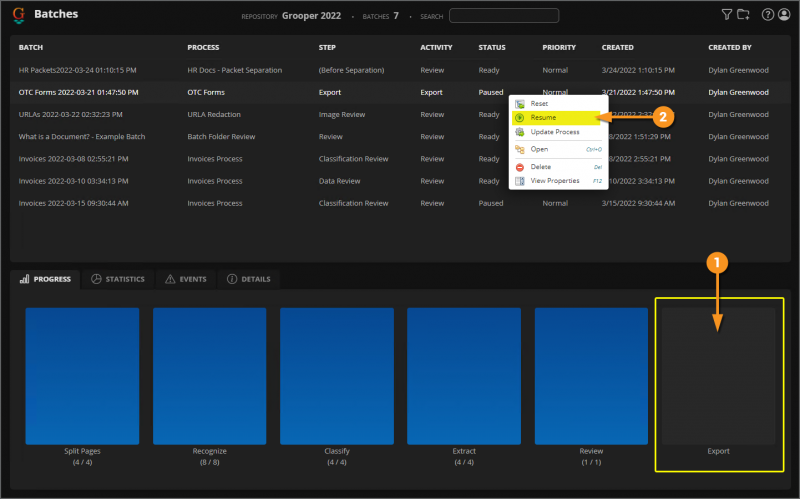Click the new batch folder icon
Viewport: 800px width, 499px height.
tap(743, 15)
